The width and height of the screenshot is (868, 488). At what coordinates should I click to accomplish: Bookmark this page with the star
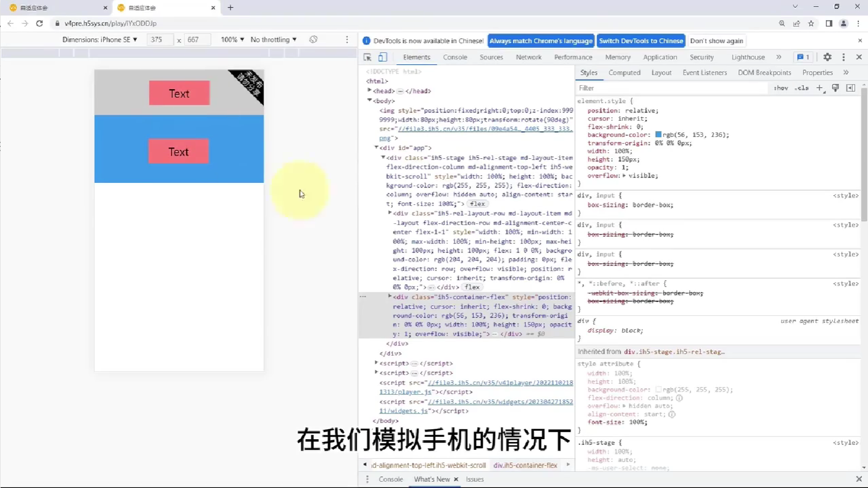811,24
